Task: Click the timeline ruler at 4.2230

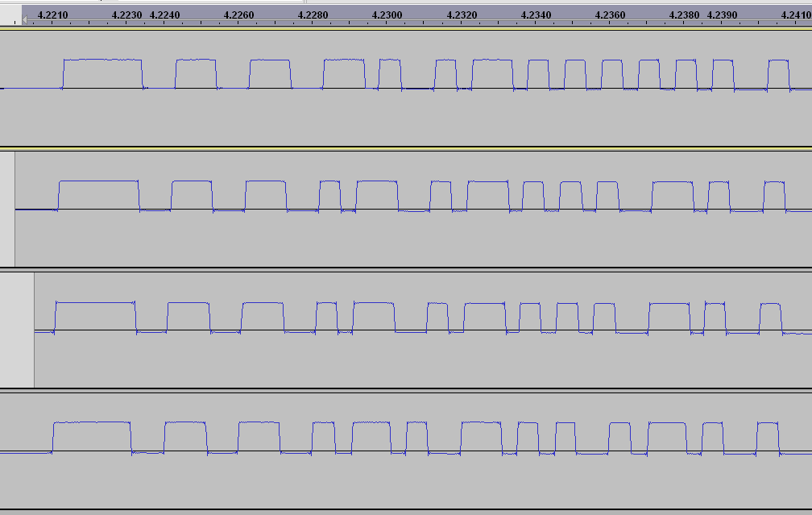Action: pyautogui.click(x=126, y=15)
